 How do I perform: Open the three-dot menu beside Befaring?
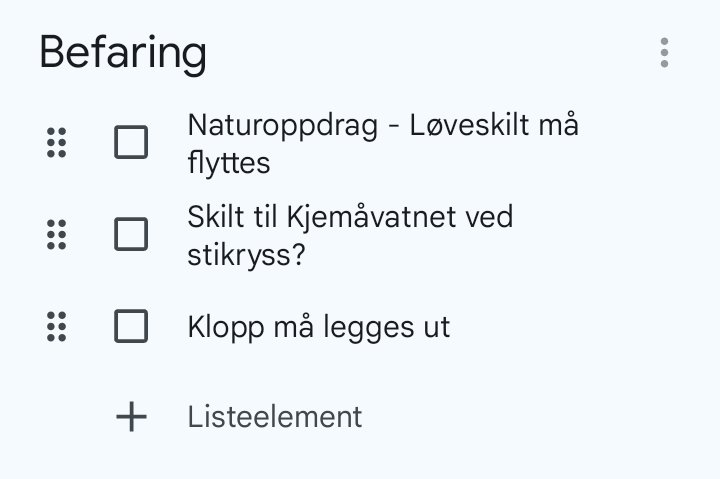click(664, 52)
